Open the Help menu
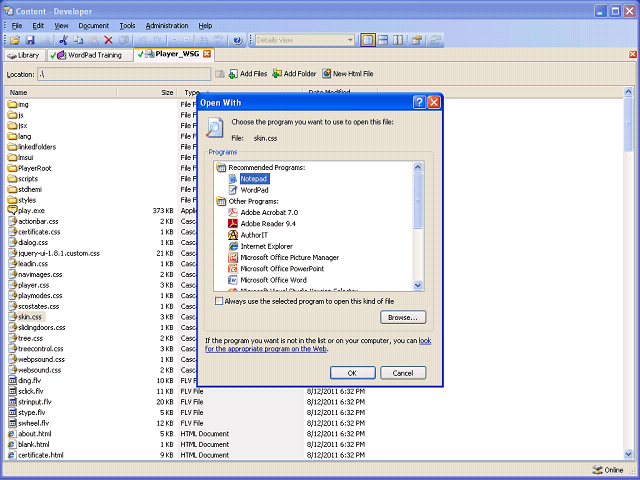 205,26
